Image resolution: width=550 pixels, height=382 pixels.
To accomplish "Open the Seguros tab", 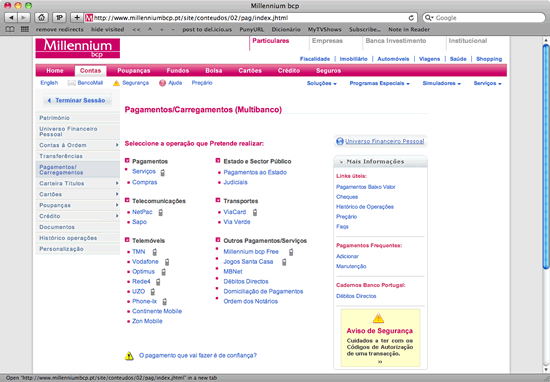I will pyautogui.click(x=328, y=71).
